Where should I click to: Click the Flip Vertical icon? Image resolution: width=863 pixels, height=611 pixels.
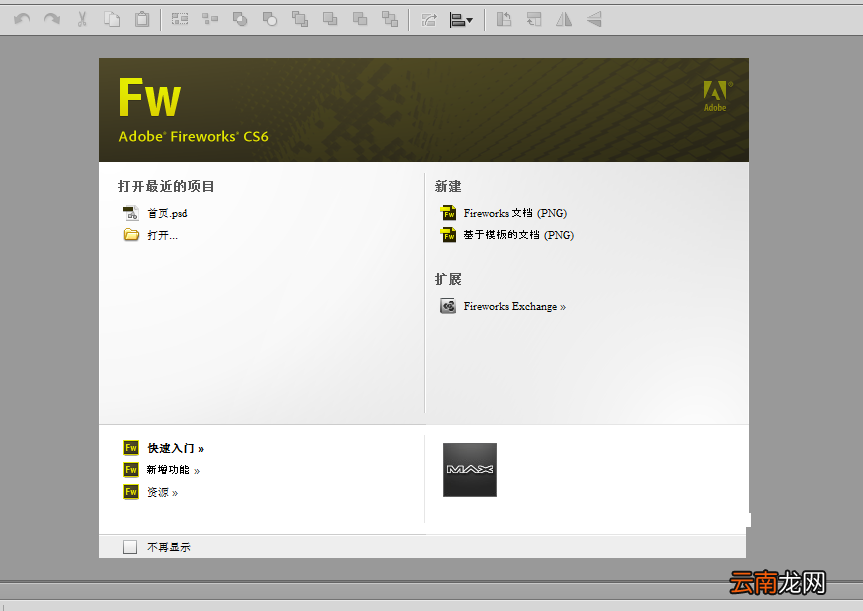(594, 20)
